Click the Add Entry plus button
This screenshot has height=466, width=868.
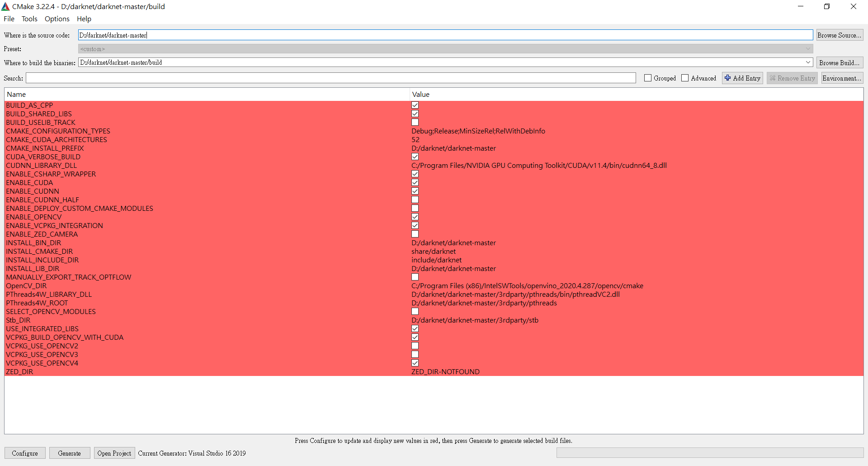(x=742, y=78)
